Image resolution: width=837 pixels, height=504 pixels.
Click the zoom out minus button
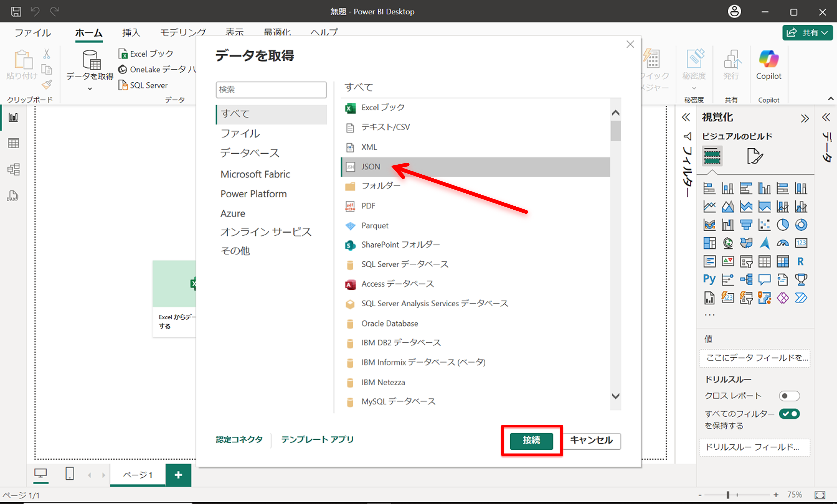[x=700, y=495]
